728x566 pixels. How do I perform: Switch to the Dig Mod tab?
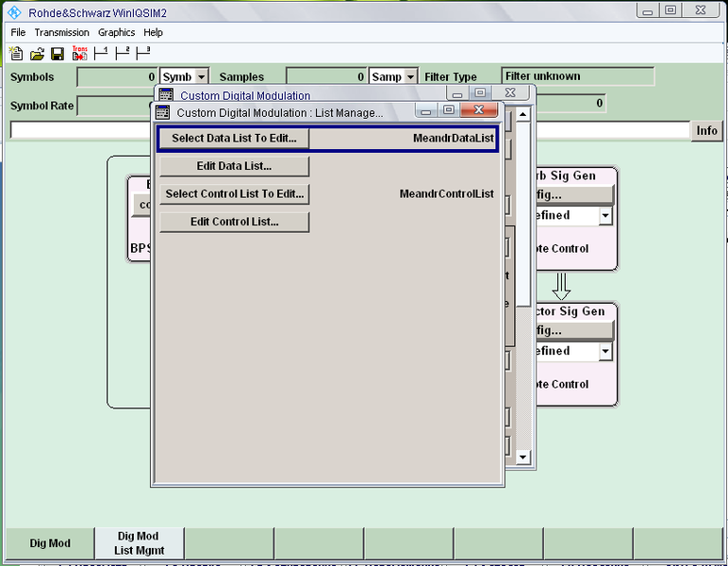coord(50,543)
